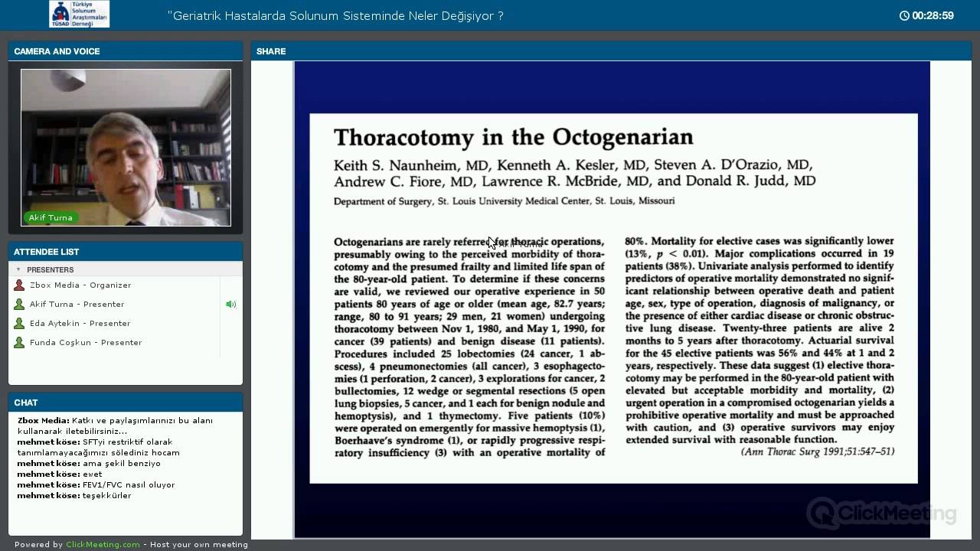This screenshot has width=980, height=551.
Task: Click the ATTENDEE LIST panel header
Action: pyautogui.click(x=126, y=252)
